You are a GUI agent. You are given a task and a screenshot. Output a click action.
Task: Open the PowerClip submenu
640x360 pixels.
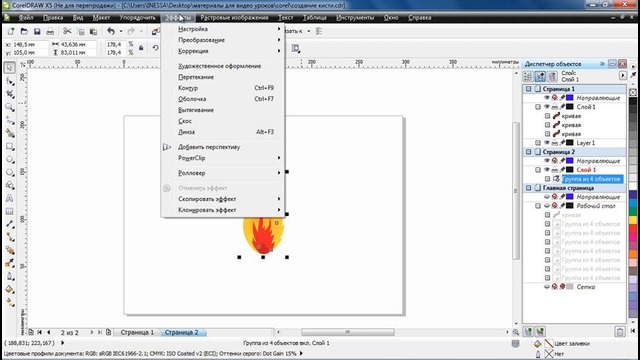pos(223,158)
